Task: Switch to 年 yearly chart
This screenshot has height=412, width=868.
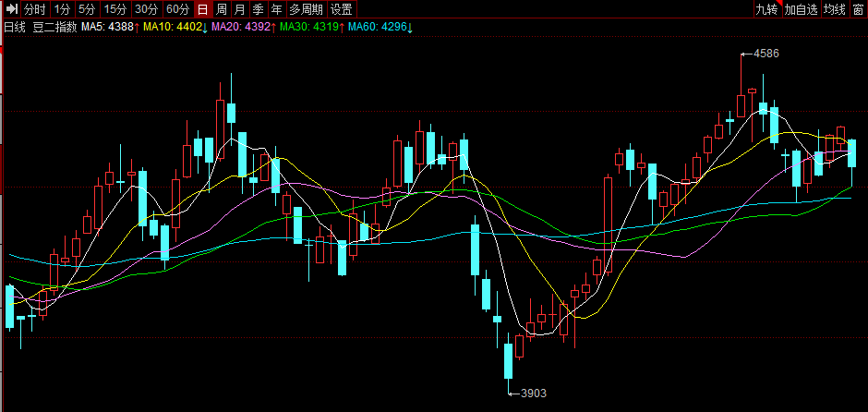Action: (276, 9)
